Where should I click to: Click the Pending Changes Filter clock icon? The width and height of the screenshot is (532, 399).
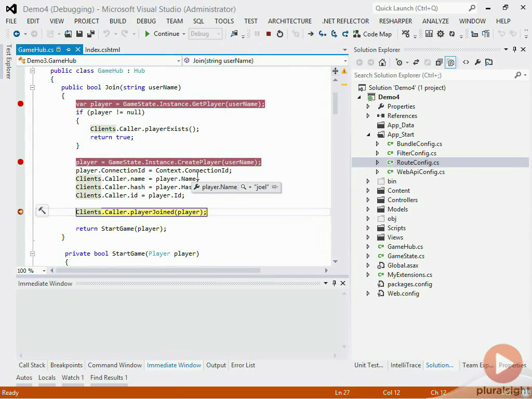400,62
